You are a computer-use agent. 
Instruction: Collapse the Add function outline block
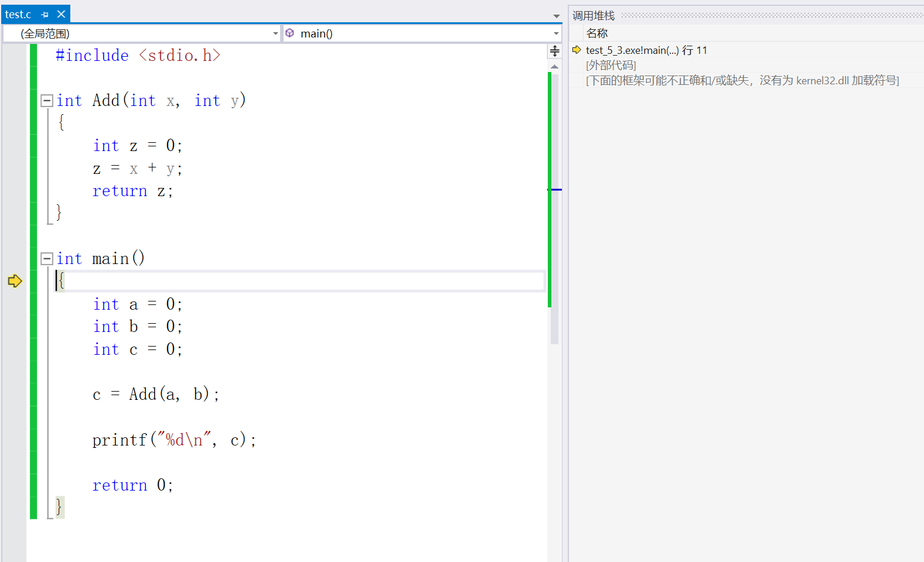(x=47, y=101)
